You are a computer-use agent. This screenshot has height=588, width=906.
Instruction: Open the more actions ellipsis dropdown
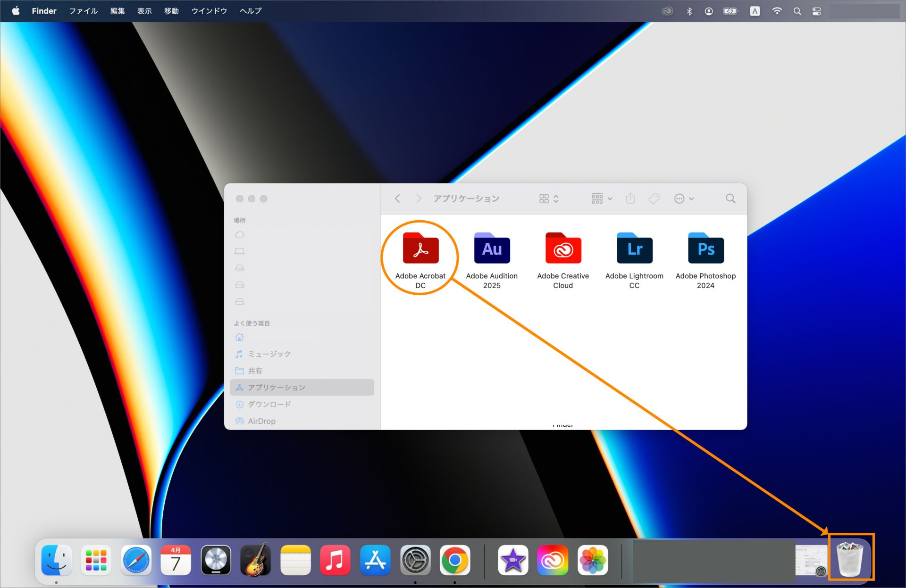[684, 199]
